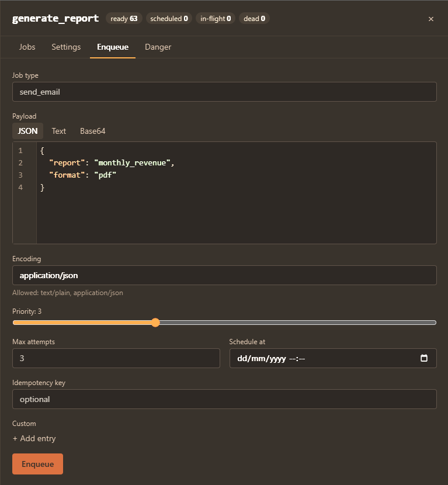Image resolution: width=448 pixels, height=485 pixels.
Task: Click the Job type field
Action: tap(224, 92)
